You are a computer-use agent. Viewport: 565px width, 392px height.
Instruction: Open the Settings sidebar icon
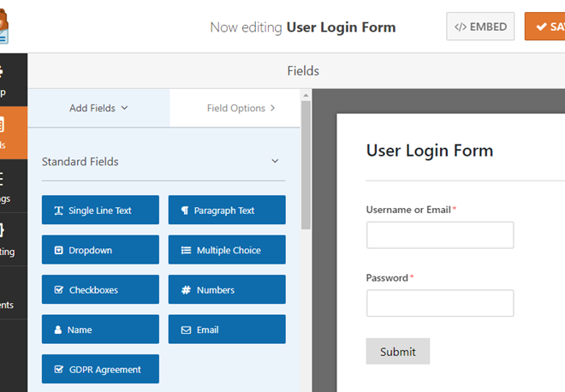tap(14, 186)
